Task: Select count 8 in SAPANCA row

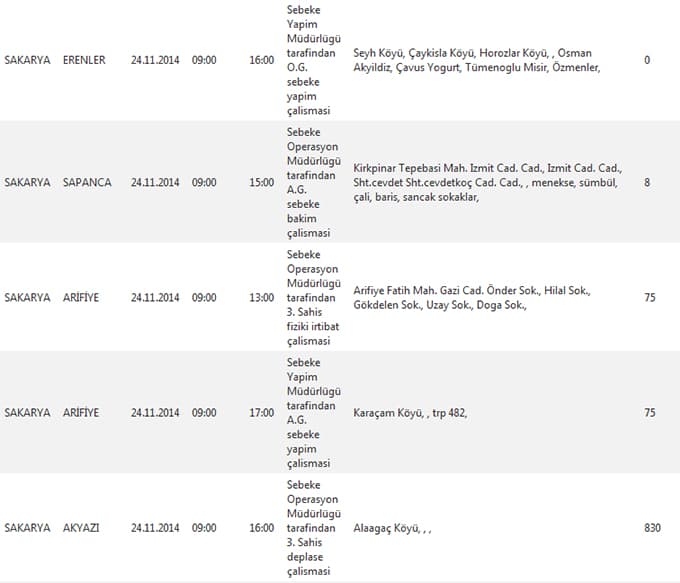Action: click(x=647, y=182)
